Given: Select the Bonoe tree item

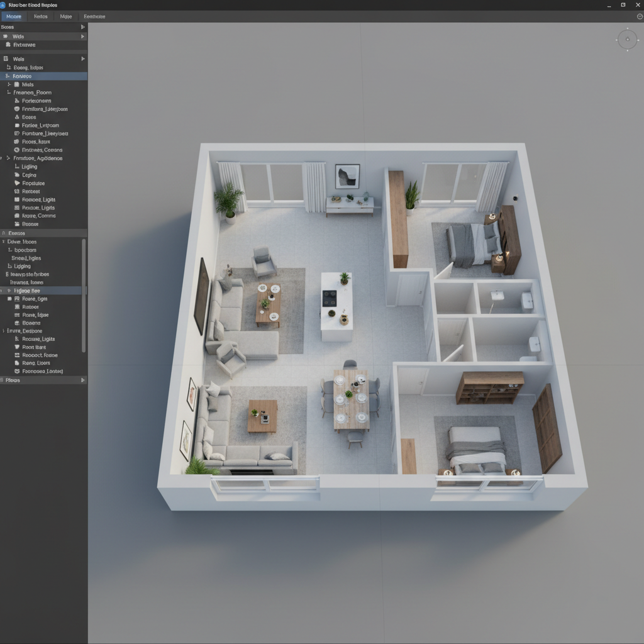Looking at the screenshot, I should pyautogui.click(x=30, y=224).
